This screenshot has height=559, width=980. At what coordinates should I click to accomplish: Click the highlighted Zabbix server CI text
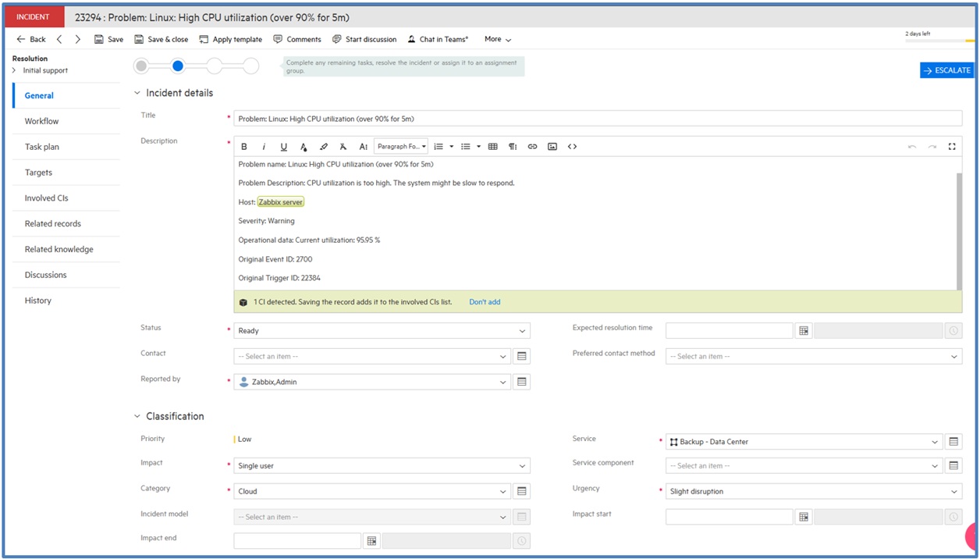pos(281,202)
